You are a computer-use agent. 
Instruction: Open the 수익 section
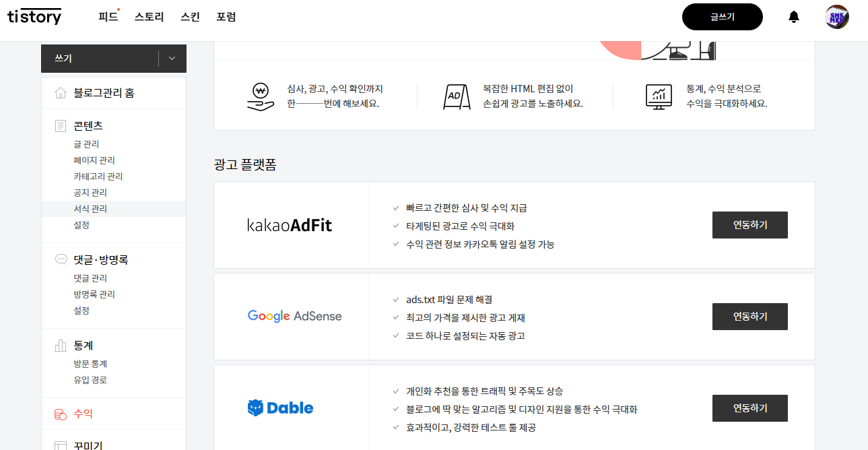pos(84,414)
